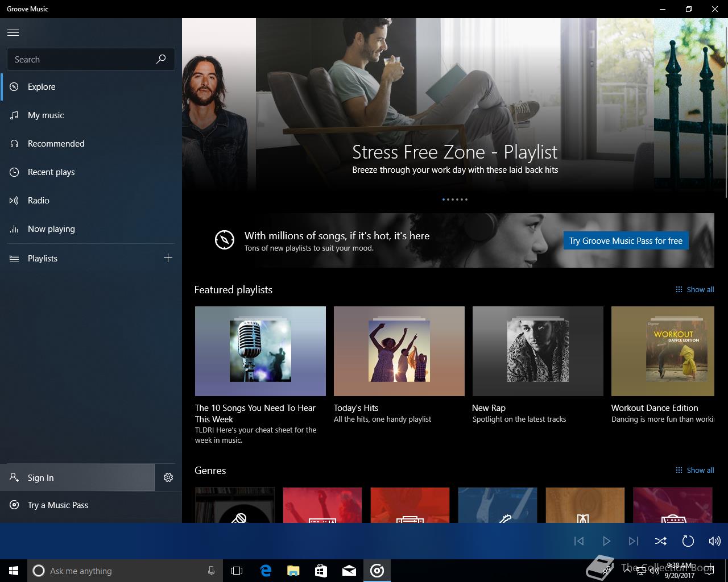Open the blue guitar genre tile
Image resolution: width=728 pixels, height=582 pixels.
[x=498, y=505]
